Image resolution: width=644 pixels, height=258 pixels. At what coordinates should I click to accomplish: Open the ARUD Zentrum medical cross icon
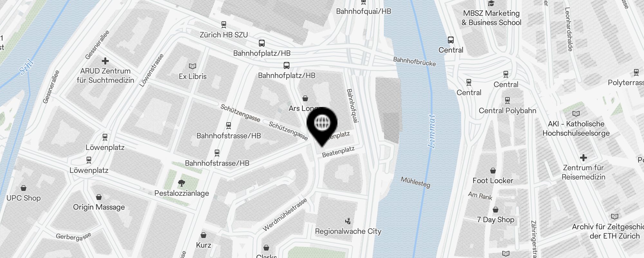pos(105,61)
